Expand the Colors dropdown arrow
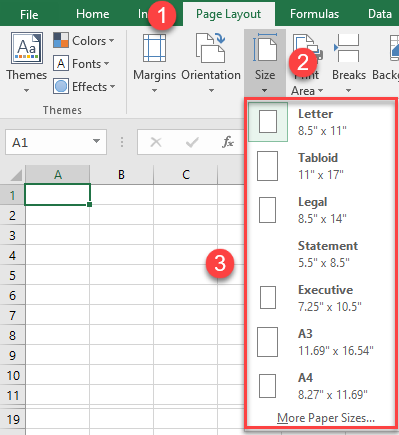Screen dimensions: 399x435 coord(111,41)
